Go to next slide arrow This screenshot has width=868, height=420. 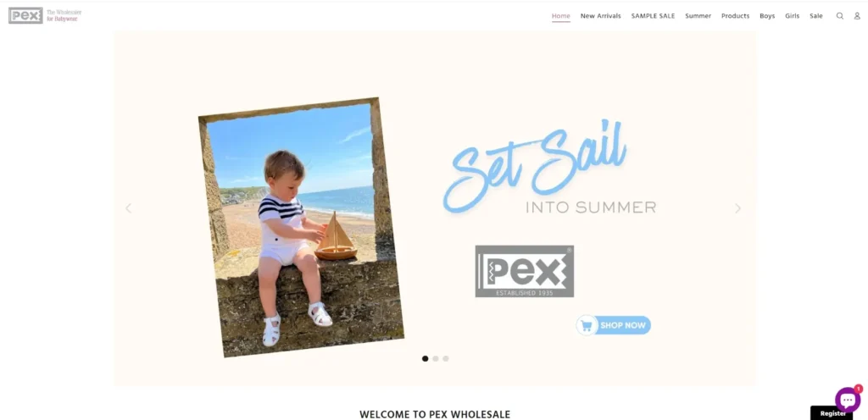(x=737, y=208)
